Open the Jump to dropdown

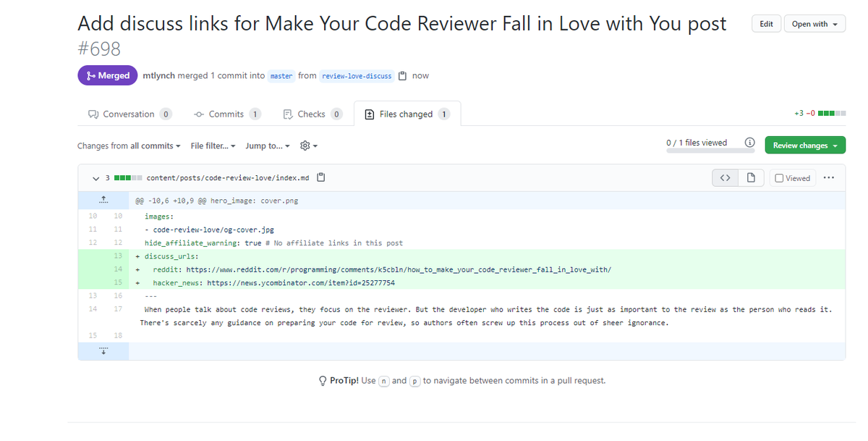click(268, 146)
